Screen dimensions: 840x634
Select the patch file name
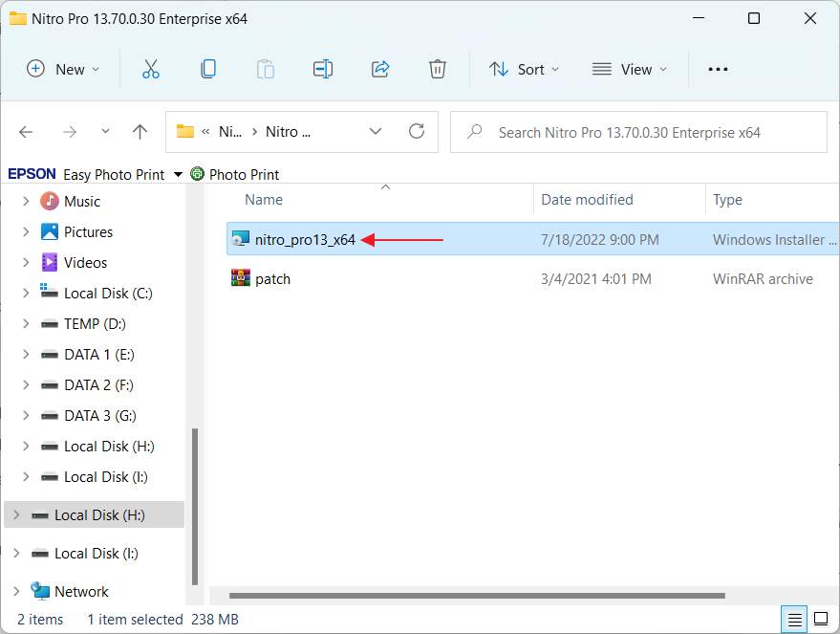(272, 278)
